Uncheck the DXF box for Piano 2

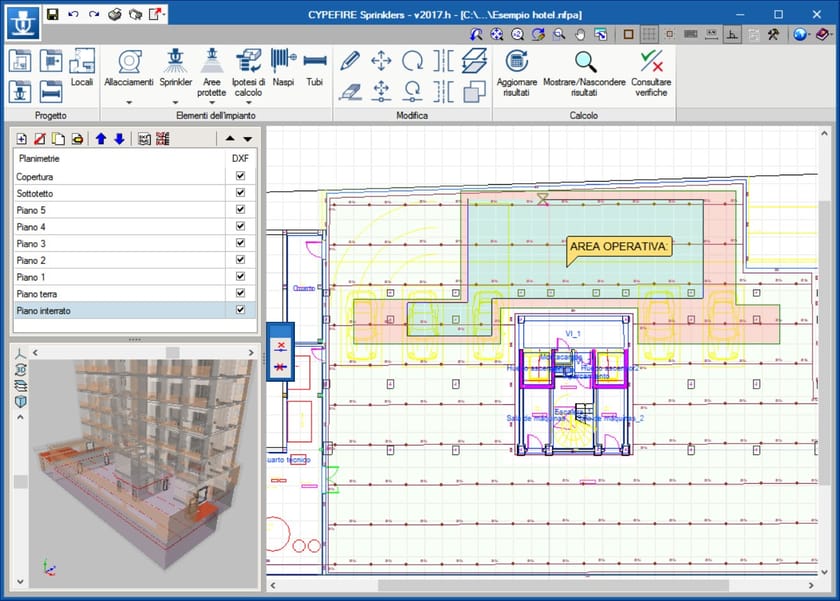point(238,260)
